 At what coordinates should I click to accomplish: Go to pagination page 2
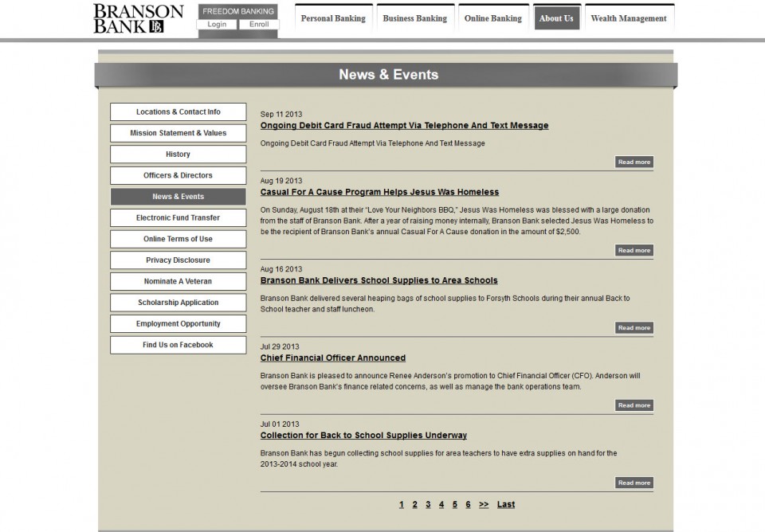(414, 505)
